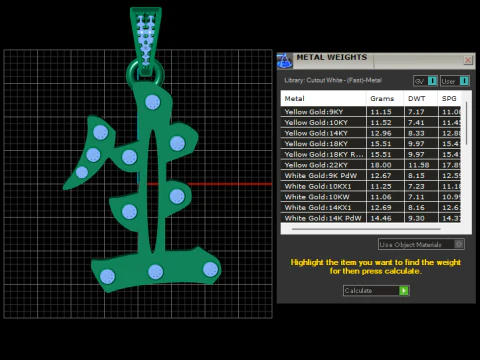Image resolution: width=480 pixels, height=360 pixels.
Task: Select the Yellow Gold:9KY row
Action: (371, 112)
